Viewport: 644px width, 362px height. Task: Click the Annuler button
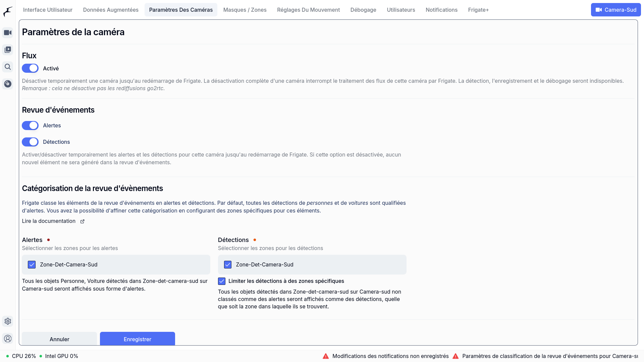tap(59, 339)
